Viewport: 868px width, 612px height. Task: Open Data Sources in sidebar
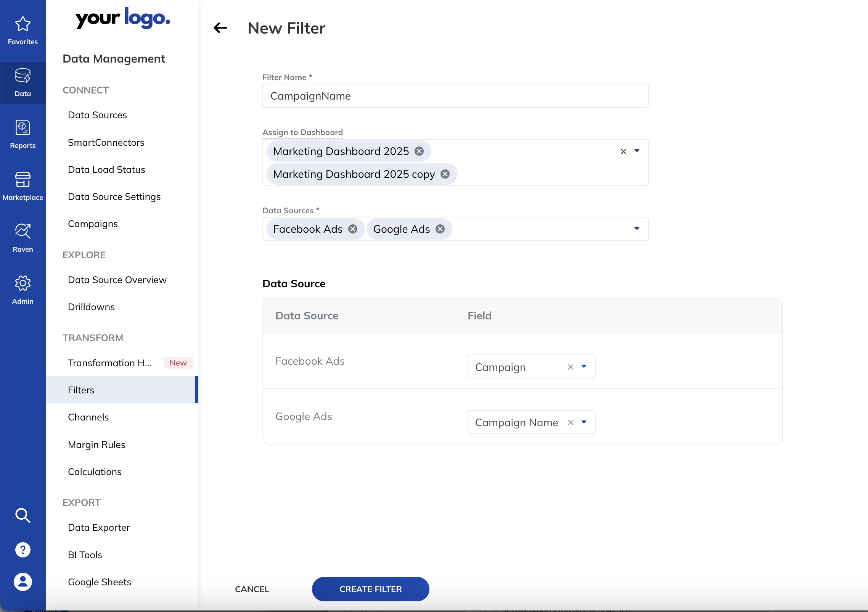(97, 115)
